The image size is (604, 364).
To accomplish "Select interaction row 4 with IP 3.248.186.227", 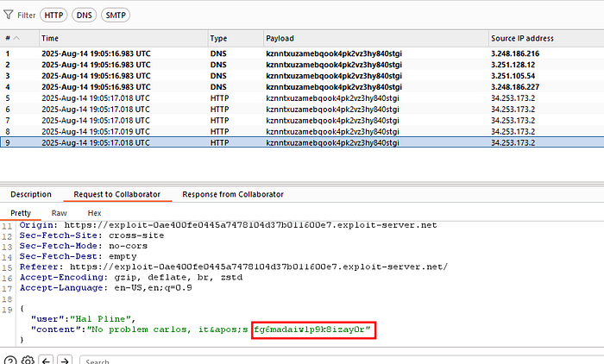I will click(302, 87).
